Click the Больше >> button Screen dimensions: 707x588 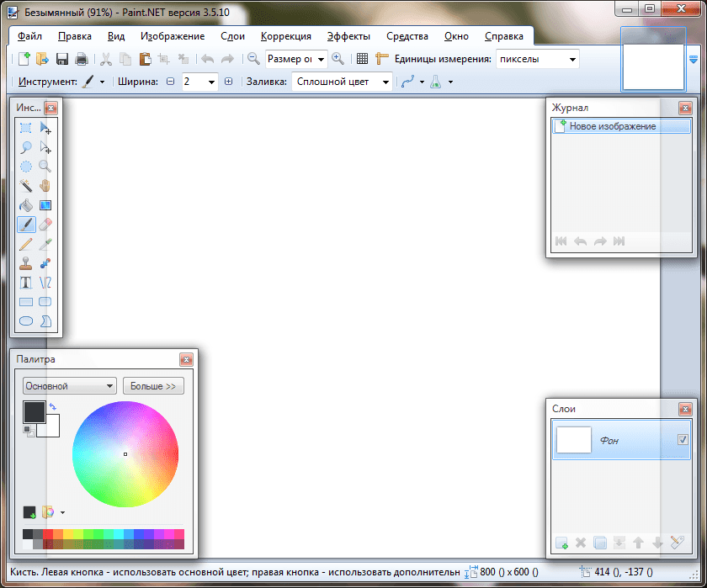153,386
